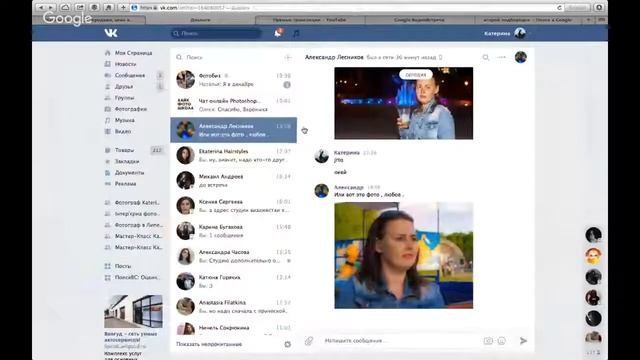Open the Нинель Софрыкина conversation
This screenshot has width=640, height=360.
click(233, 328)
